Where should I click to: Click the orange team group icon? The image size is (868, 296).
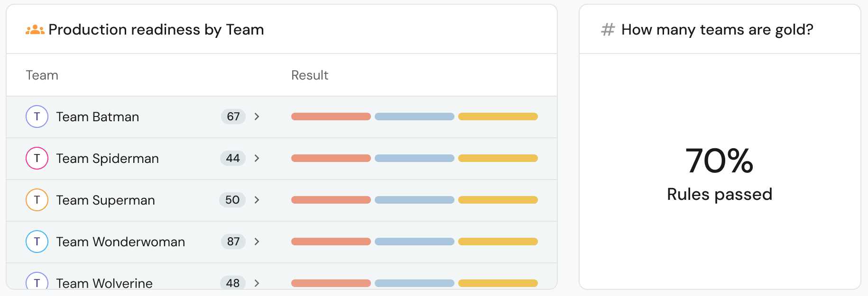(x=35, y=30)
